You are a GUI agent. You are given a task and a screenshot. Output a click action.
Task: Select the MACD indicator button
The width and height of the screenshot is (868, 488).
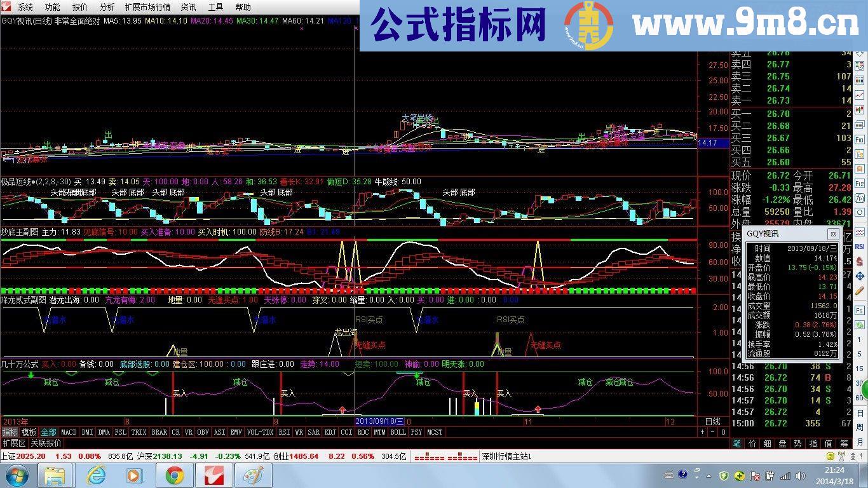(x=68, y=432)
